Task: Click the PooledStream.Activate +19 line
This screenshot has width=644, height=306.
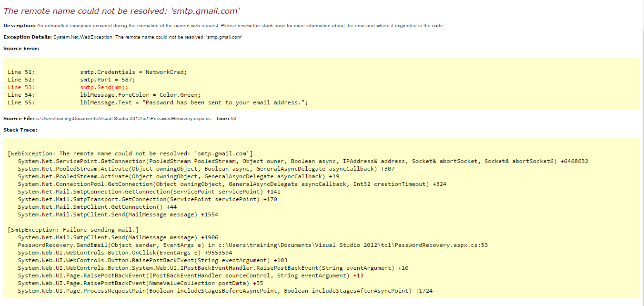Action: (179, 176)
